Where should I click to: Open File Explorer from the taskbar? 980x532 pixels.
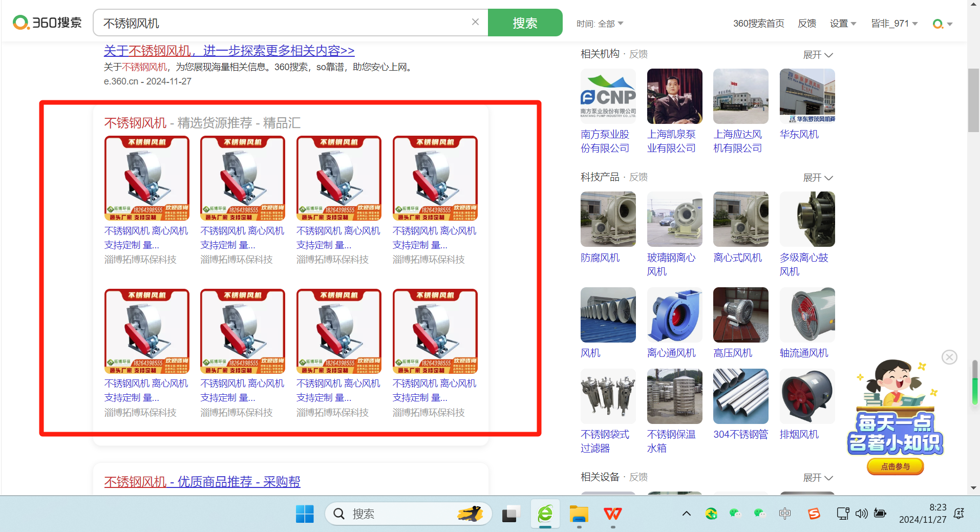click(x=579, y=514)
